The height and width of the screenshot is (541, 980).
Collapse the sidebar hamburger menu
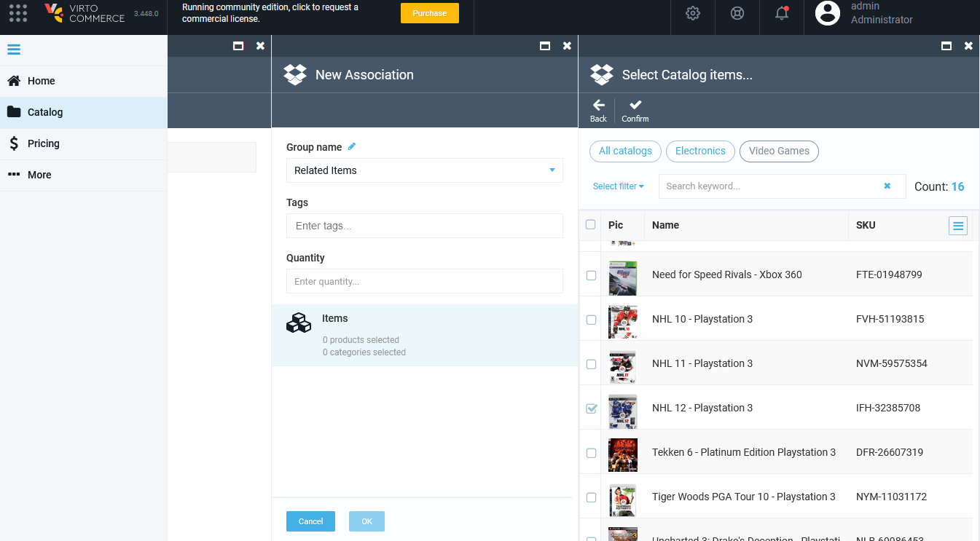14,50
